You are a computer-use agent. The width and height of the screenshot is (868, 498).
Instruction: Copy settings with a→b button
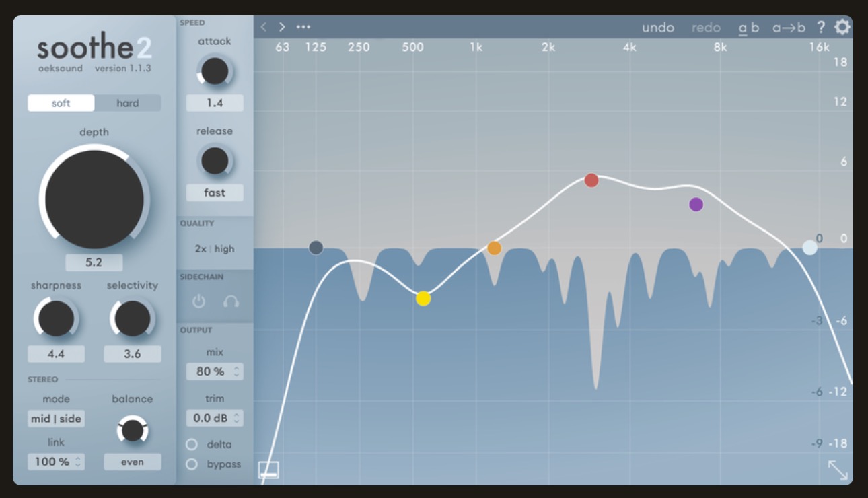pyautogui.click(x=789, y=28)
